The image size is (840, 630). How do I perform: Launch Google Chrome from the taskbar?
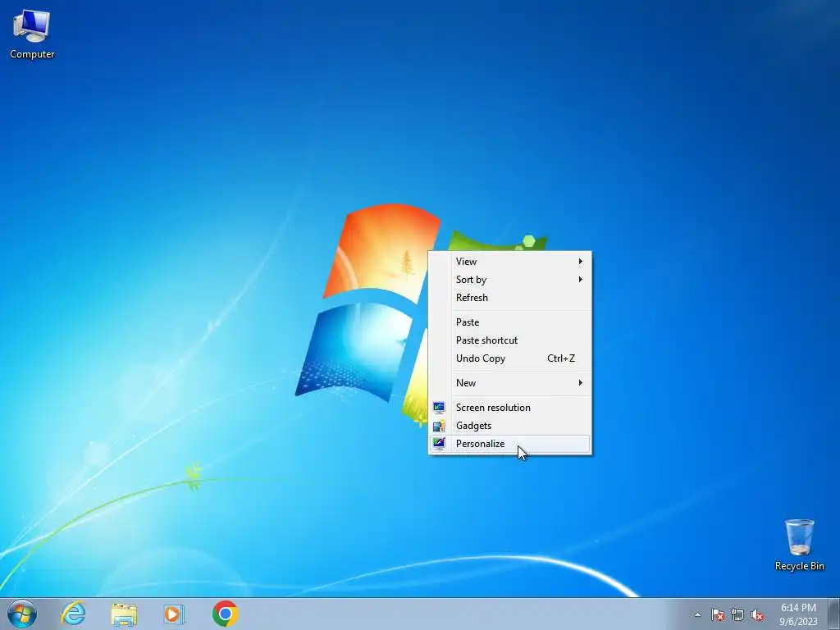click(225, 614)
